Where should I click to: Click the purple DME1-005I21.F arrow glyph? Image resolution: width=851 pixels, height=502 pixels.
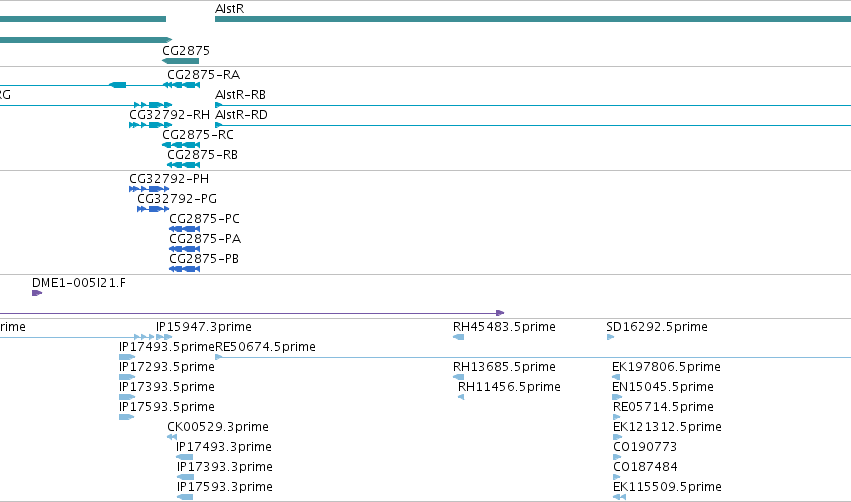(x=37, y=293)
